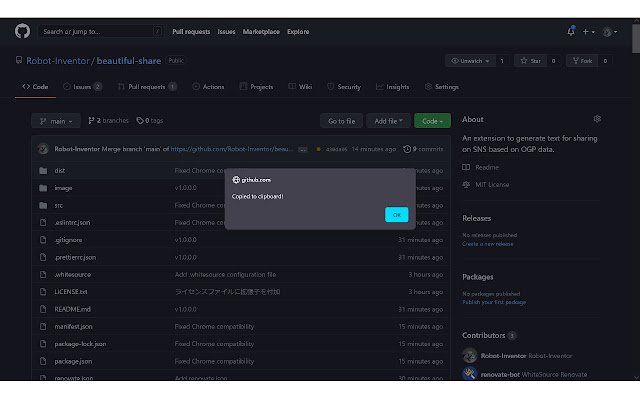Open the Wiki tab

tap(300, 87)
